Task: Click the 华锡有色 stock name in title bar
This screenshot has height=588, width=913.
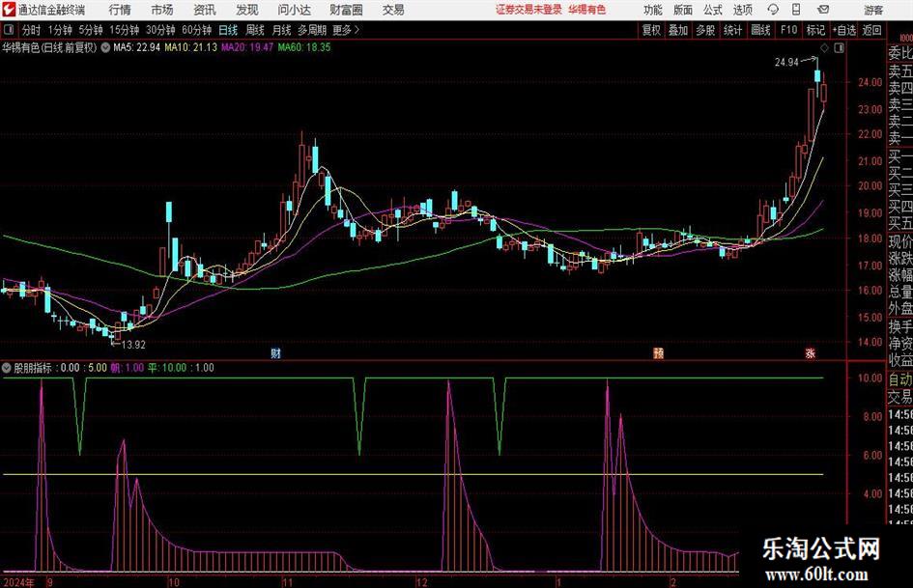Action: 587,10
